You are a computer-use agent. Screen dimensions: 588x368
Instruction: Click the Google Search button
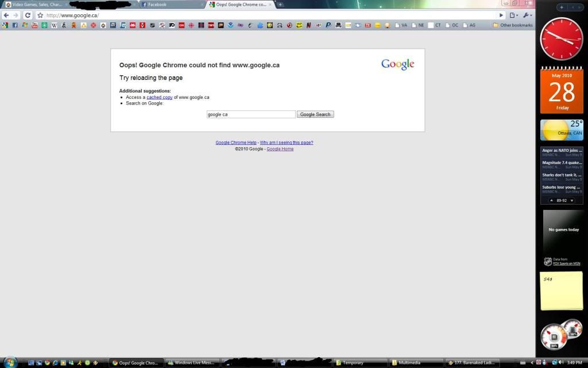pos(315,114)
